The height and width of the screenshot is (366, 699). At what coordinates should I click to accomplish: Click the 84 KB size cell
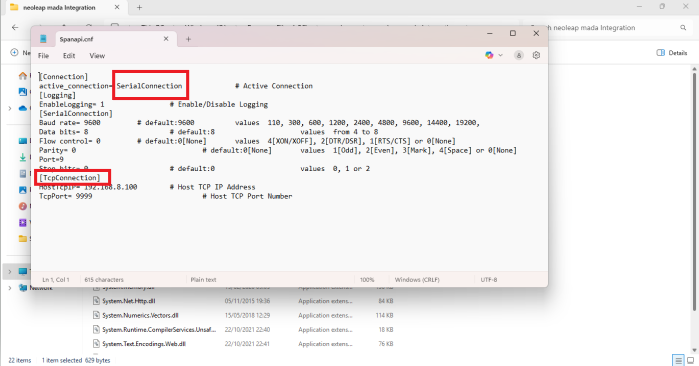[x=386, y=301]
